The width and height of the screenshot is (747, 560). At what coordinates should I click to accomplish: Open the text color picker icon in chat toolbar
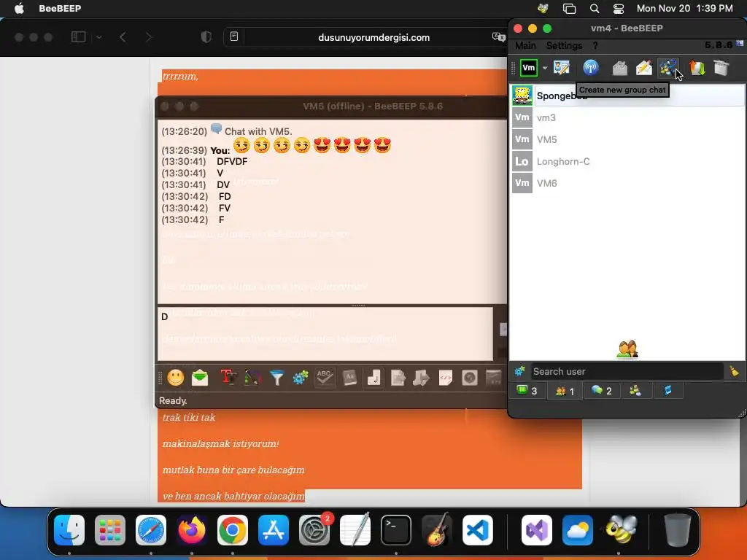click(x=253, y=378)
